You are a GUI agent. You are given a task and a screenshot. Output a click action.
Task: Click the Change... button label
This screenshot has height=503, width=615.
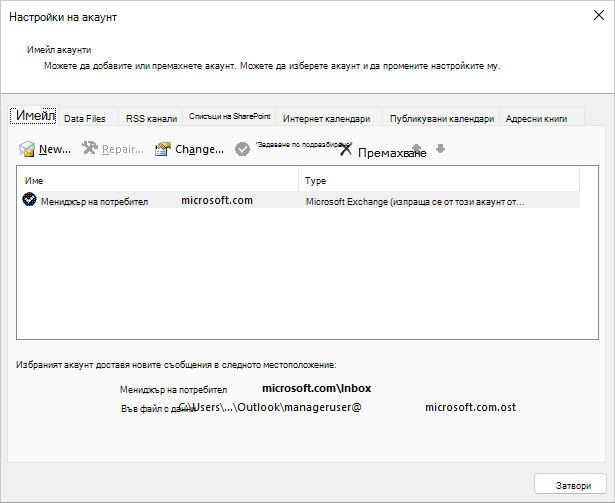199,149
